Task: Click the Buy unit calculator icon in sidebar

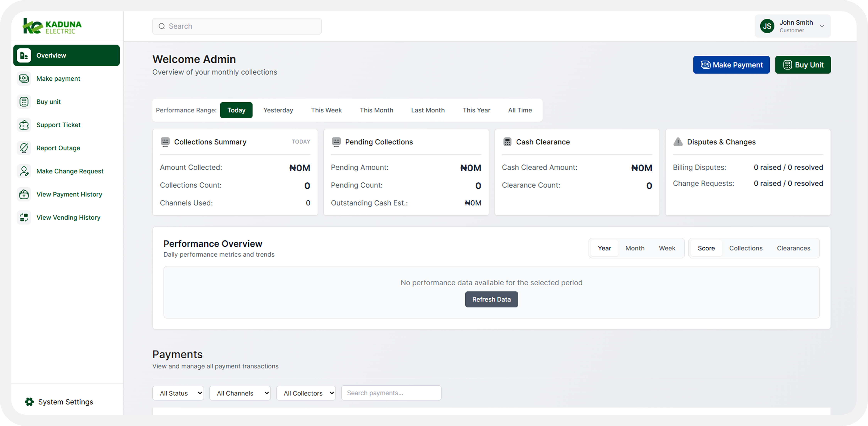Action: pyautogui.click(x=24, y=102)
